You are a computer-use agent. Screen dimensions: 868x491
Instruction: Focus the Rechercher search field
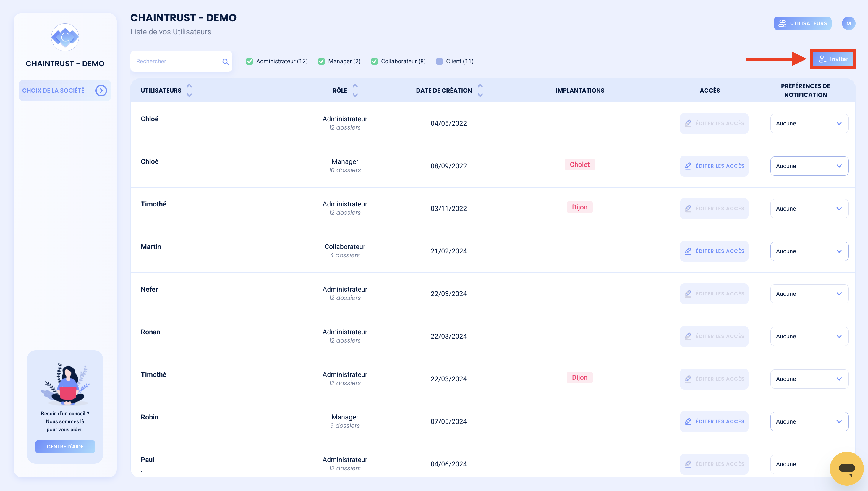click(181, 62)
